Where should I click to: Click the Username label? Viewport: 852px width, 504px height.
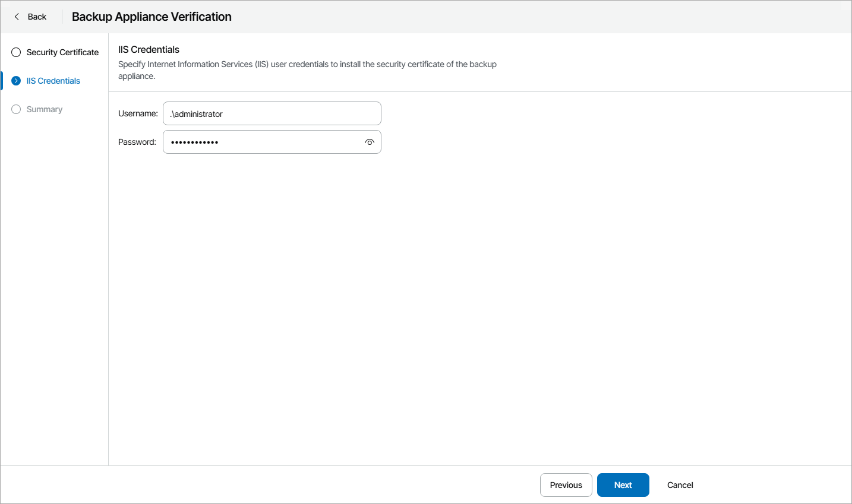137,113
